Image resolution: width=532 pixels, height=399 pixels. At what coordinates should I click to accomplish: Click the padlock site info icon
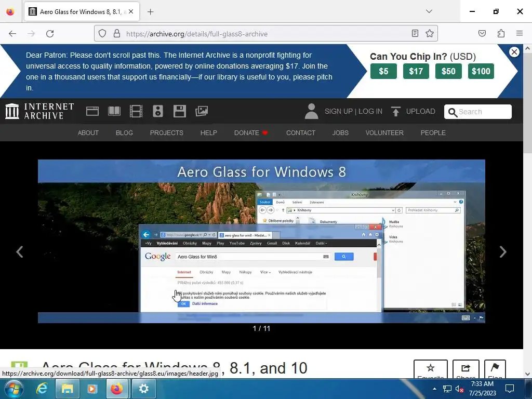tap(117, 34)
